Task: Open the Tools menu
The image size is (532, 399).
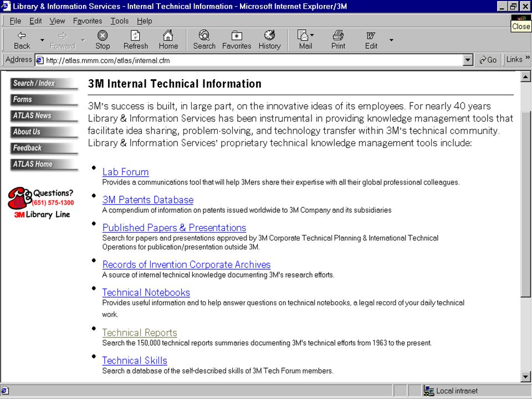Action: coord(120,21)
